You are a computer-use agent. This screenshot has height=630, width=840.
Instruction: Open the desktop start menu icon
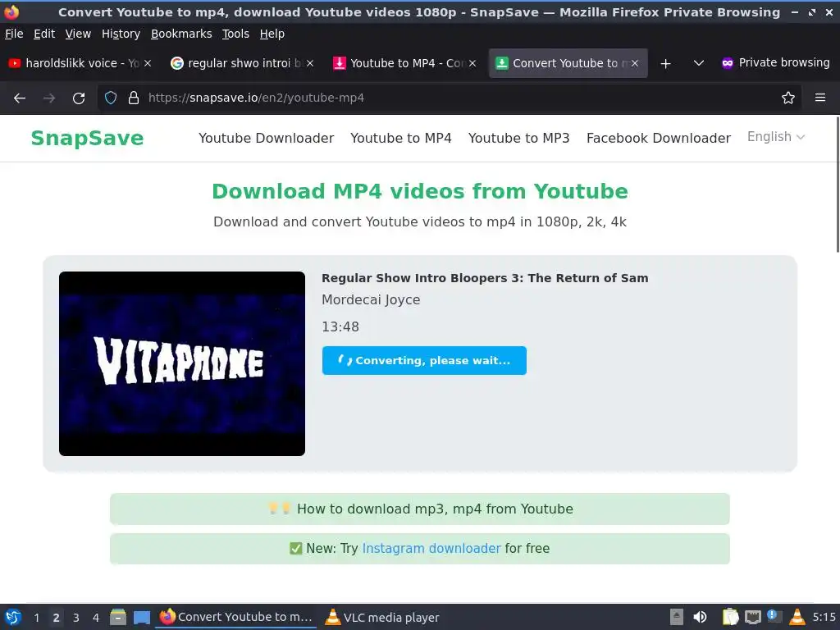13,617
